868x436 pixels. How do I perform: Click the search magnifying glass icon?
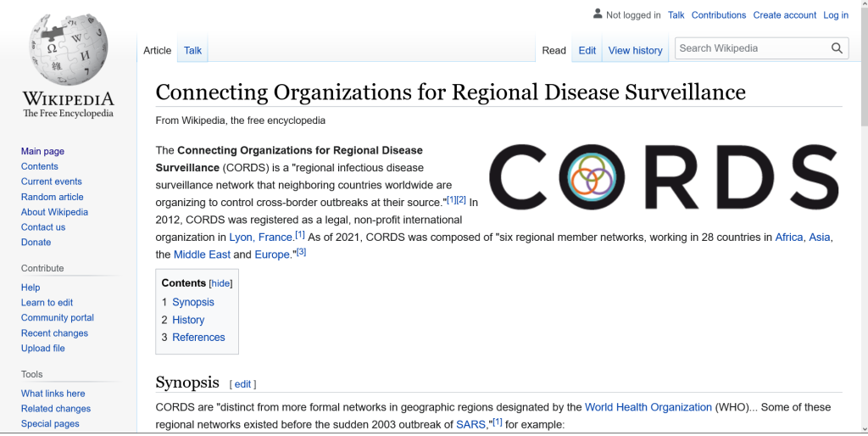point(837,48)
